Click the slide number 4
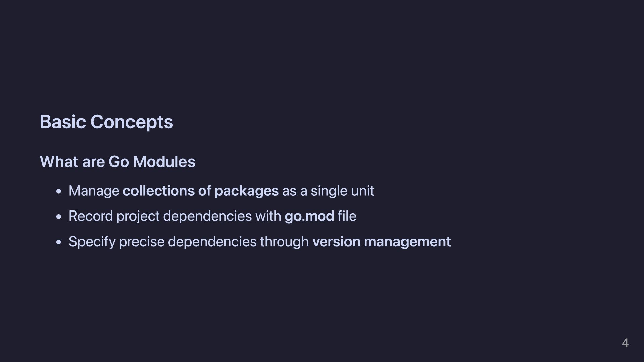644x362 pixels. tap(625, 343)
